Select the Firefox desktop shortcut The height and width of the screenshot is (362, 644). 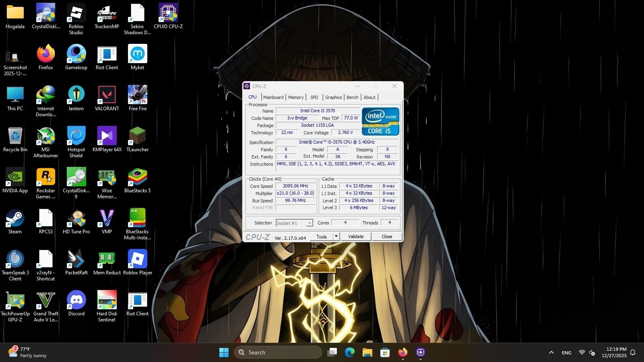click(45, 57)
